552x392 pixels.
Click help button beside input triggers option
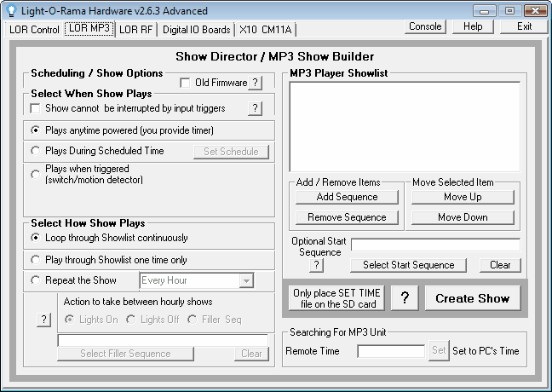click(255, 108)
